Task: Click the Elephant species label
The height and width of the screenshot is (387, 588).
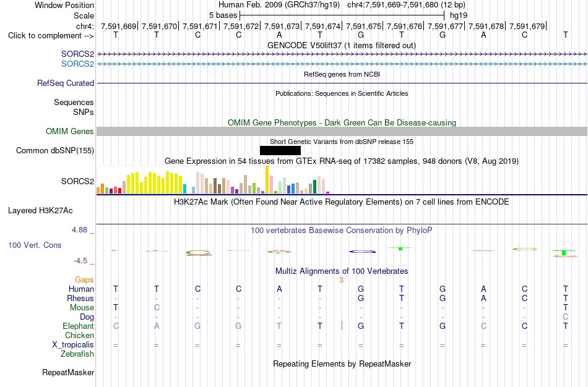Action: point(79,326)
